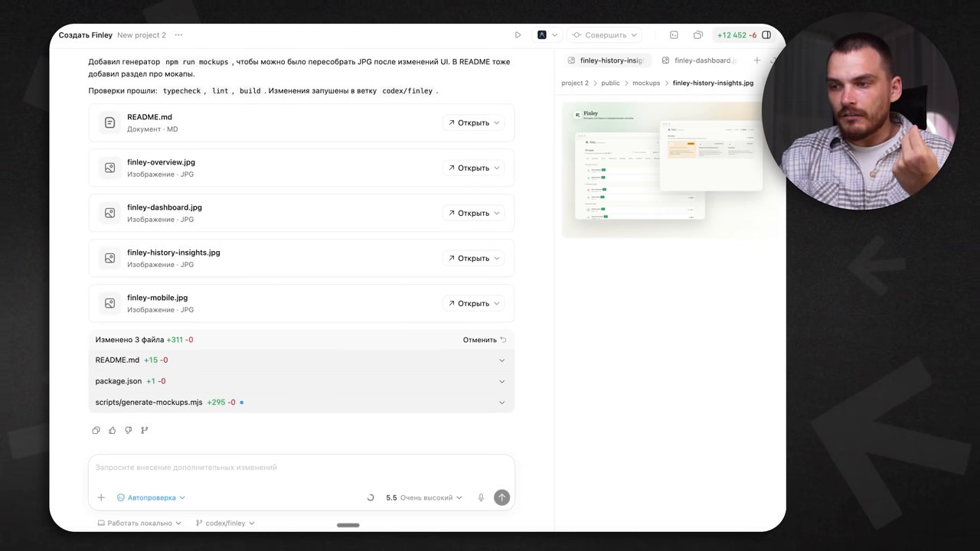
Task: Open finley-dashboard.jpg with Открыть button
Action: click(x=469, y=213)
